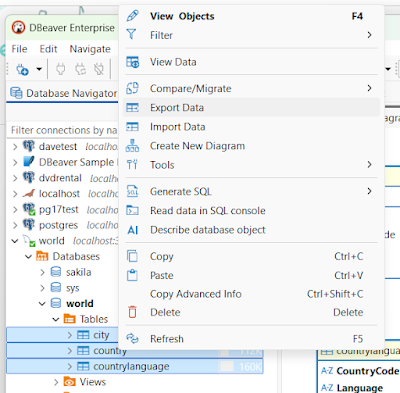Click the red Delete trash icon

point(132,312)
